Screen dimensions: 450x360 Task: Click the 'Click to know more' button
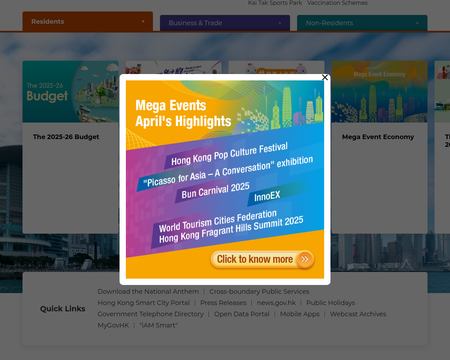[x=262, y=259]
